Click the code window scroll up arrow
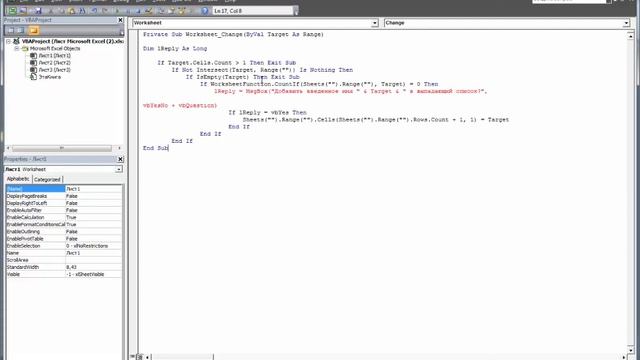 631,36
